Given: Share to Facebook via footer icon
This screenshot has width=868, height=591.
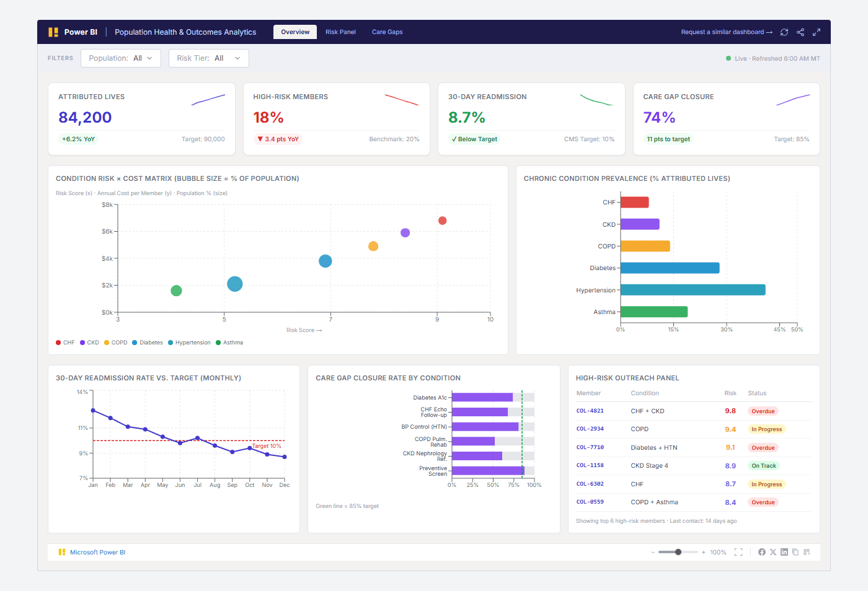Looking at the screenshot, I should tap(762, 552).
